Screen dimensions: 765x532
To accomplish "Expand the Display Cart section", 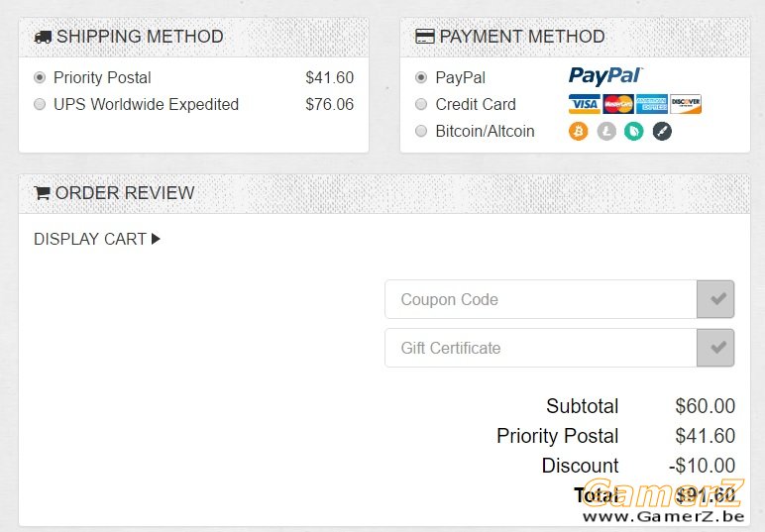I will pos(97,239).
